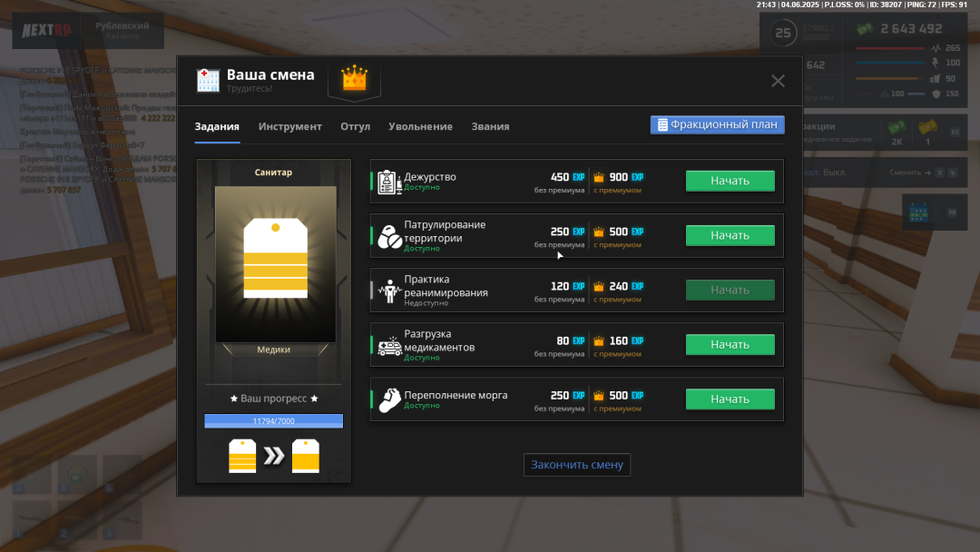Click the Санитар rank badge card
This screenshot has height=552, width=980.
(275, 263)
